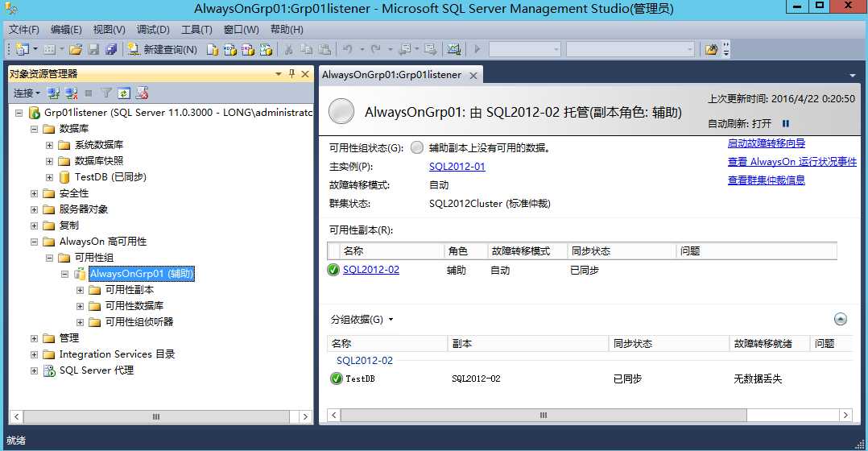Image resolution: width=868 pixels, height=451 pixels.
Task: Open the first empty toolbar combo box
Action: 525,49
